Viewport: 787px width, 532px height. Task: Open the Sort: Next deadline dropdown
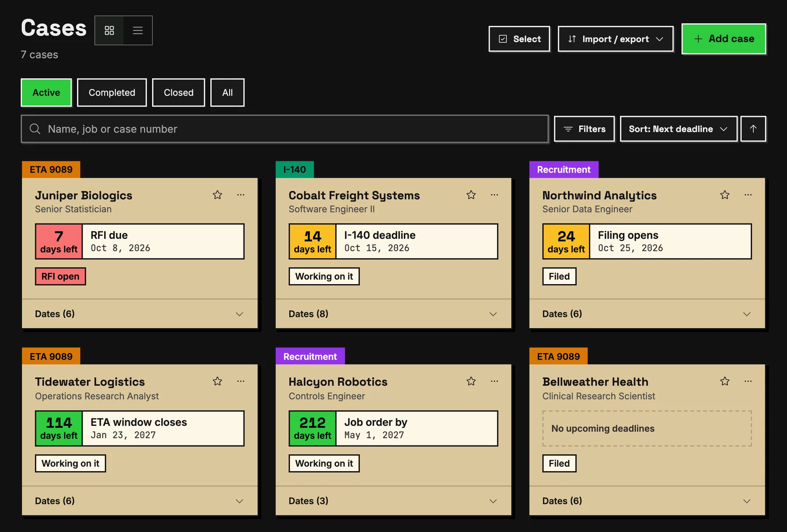point(679,129)
